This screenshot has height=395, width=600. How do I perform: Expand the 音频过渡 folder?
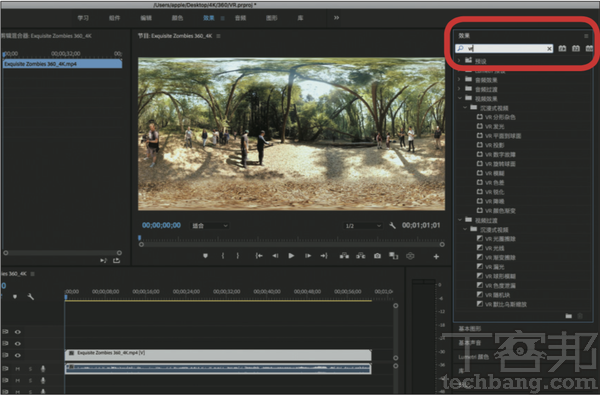(x=459, y=89)
